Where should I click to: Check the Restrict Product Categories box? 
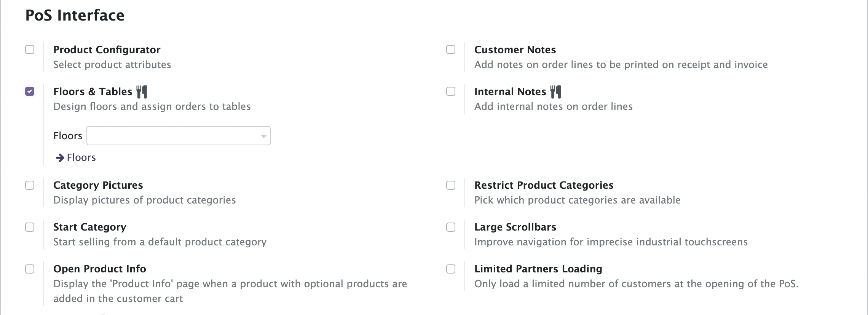point(451,185)
